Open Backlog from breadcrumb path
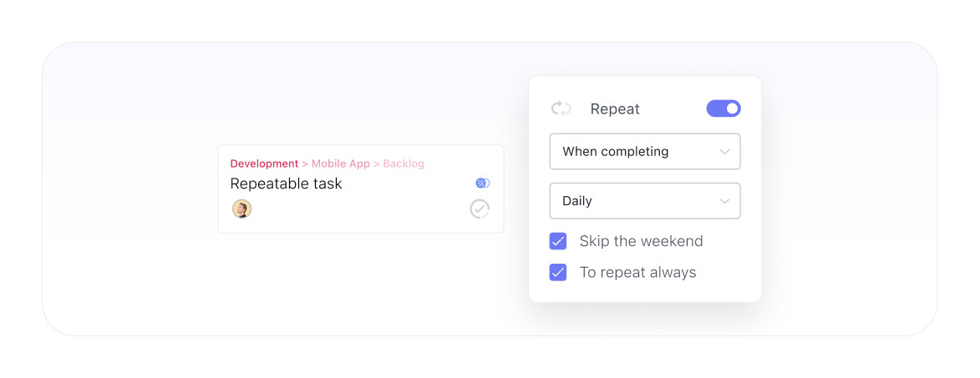This screenshot has width=980, height=378. 404,164
